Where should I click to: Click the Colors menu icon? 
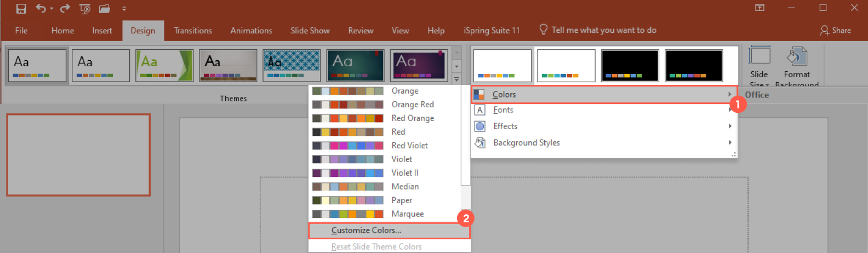[479, 94]
